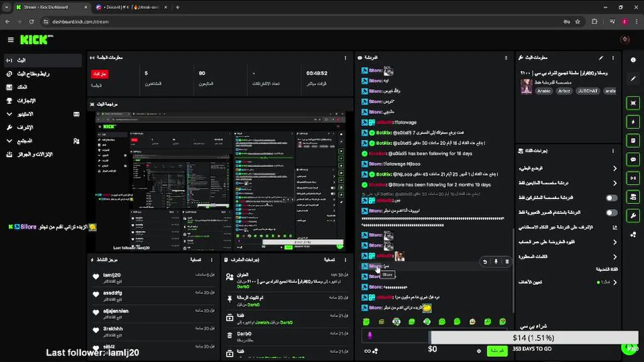Expand the followers-only chat row chevron
Screen dimensions: 644x362
(x=615, y=183)
